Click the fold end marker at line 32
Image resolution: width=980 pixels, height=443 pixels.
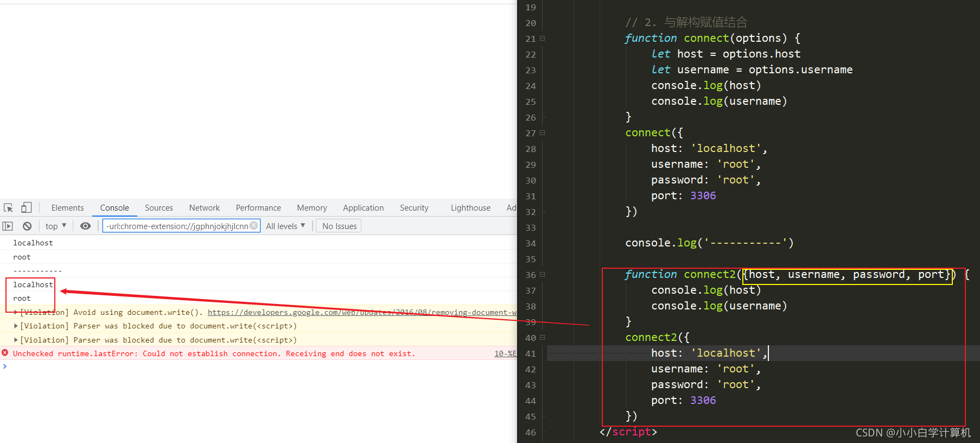pos(543,212)
